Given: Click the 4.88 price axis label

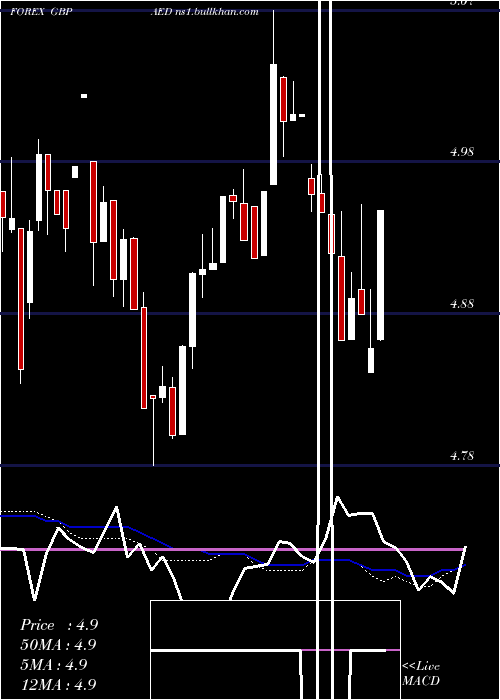Looking at the screenshot, I should [462, 304].
